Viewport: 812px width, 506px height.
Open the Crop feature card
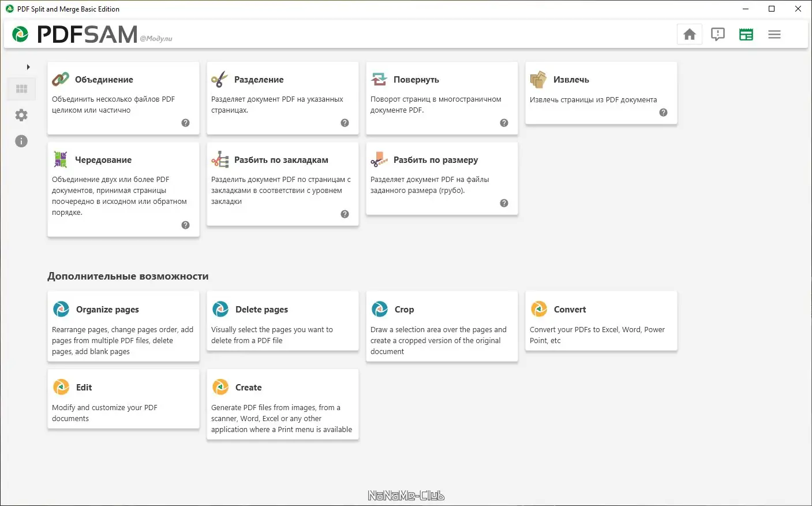pos(441,326)
